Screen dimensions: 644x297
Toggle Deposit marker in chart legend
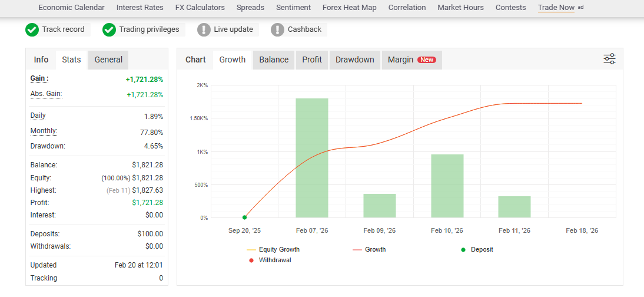pos(477,249)
